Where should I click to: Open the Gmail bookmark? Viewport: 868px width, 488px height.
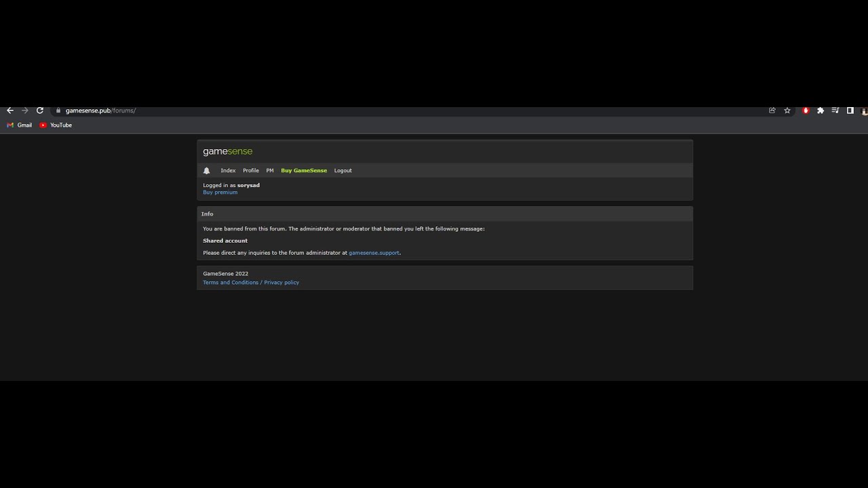20,125
